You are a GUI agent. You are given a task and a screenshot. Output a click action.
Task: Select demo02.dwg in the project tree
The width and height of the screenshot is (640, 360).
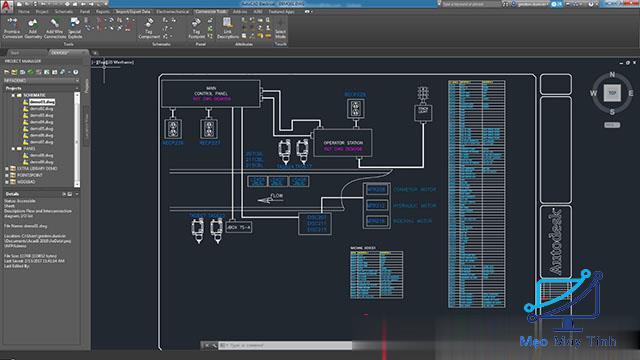tap(42, 109)
